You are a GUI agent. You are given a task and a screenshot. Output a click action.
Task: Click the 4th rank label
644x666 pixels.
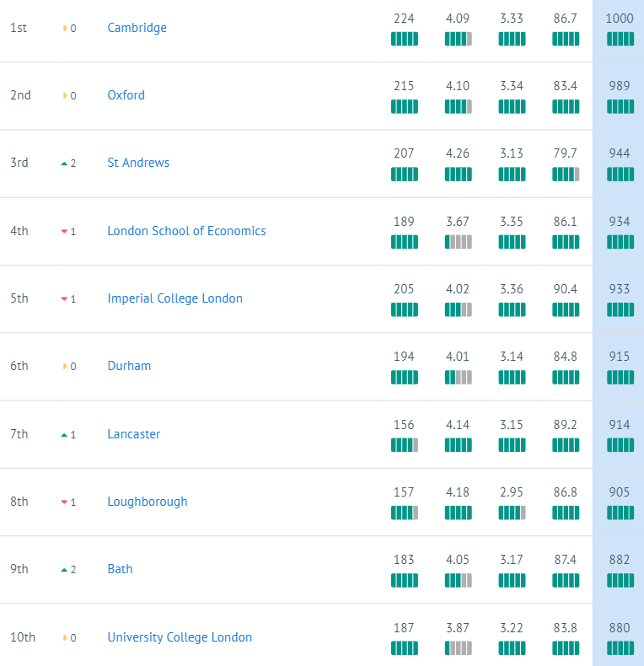19,231
